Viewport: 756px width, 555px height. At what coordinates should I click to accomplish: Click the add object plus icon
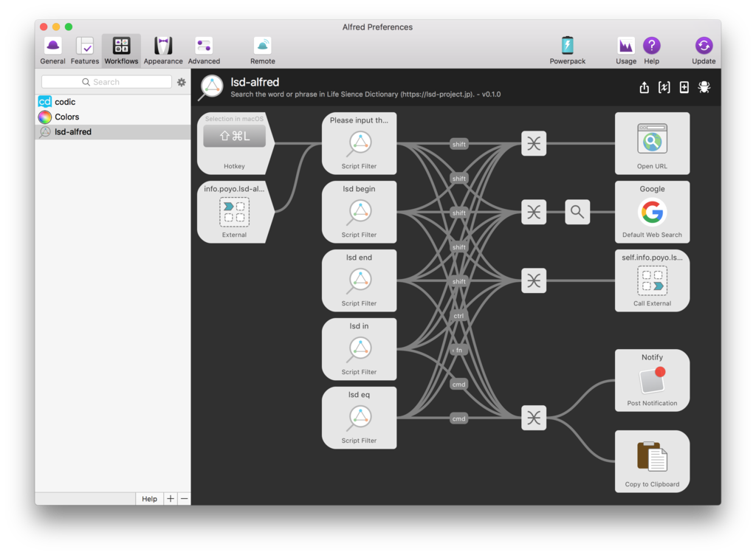[x=684, y=87]
